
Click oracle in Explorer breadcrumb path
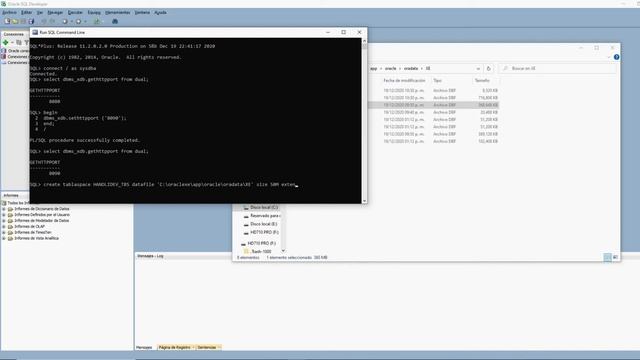[x=391, y=69]
